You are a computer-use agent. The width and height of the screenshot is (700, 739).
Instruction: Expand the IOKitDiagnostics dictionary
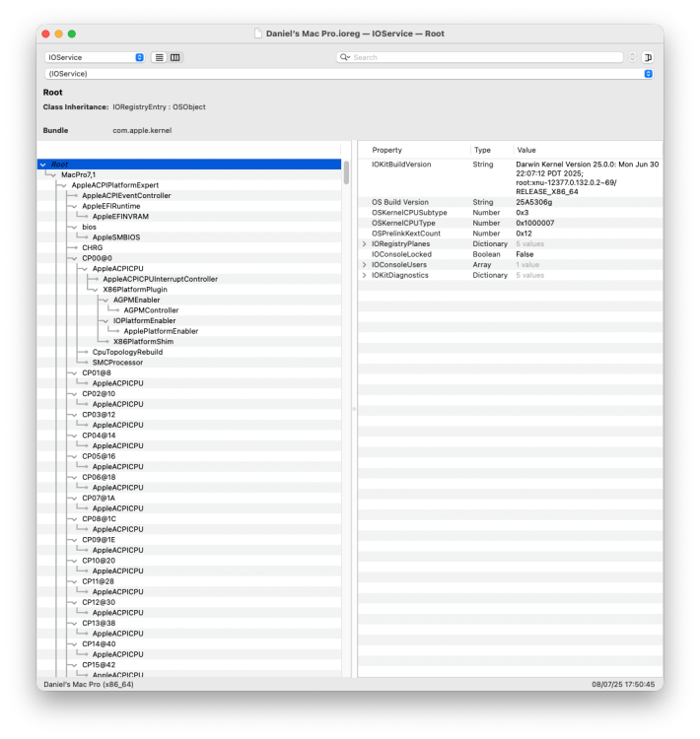tap(364, 275)
